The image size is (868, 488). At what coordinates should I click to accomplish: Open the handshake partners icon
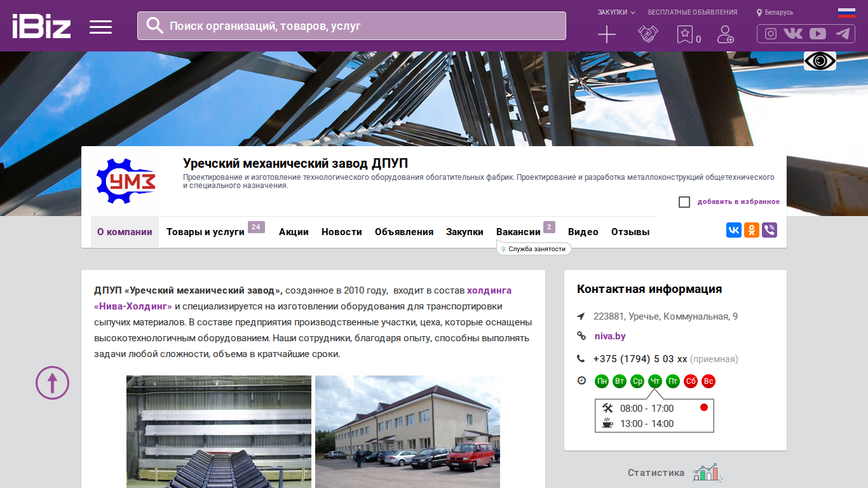[x=648, y=34]
